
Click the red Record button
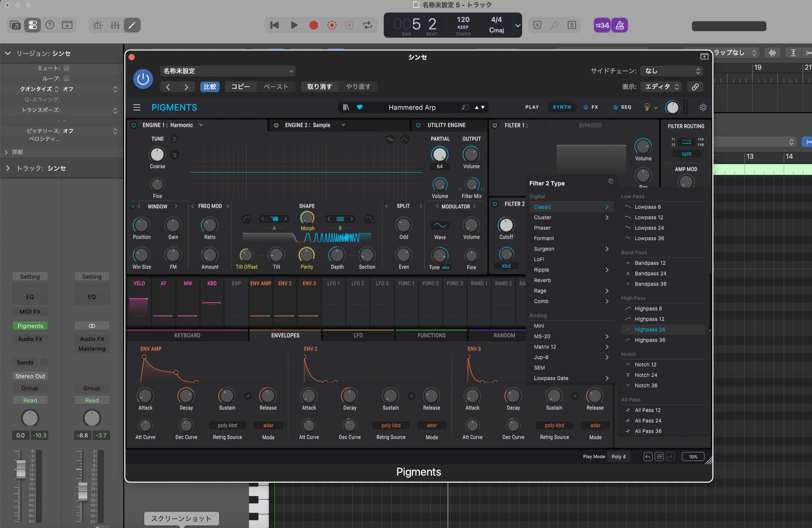click(x=313, y=25)
